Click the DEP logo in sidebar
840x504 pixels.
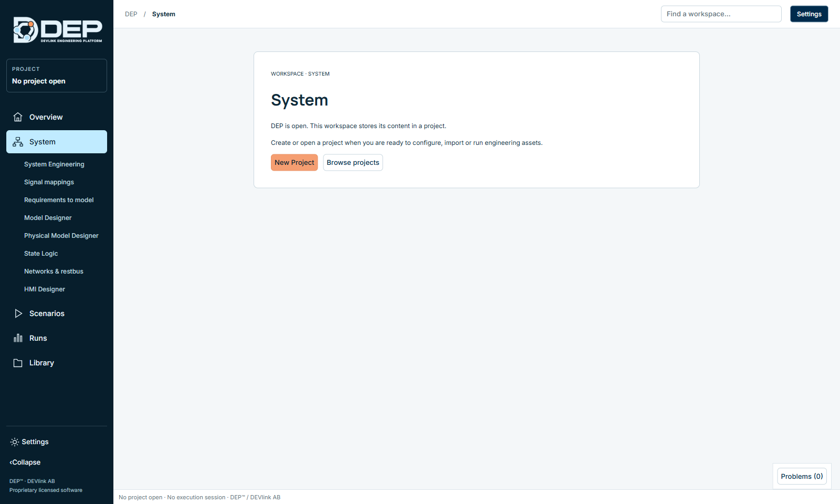pos(58,30)
